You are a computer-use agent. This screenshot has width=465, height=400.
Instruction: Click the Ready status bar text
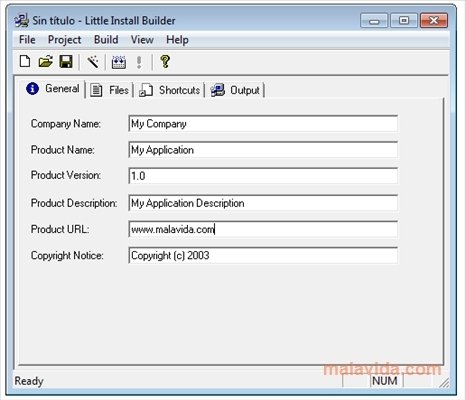pos(29,381)
